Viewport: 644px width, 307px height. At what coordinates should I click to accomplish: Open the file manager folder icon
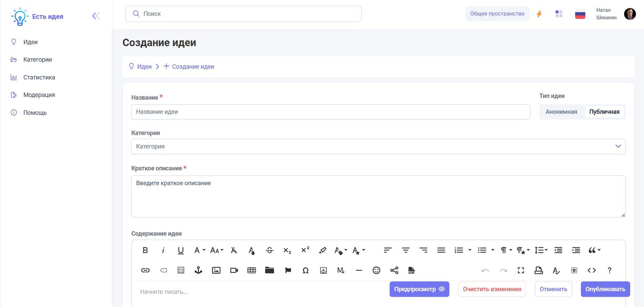click(269, 270)
